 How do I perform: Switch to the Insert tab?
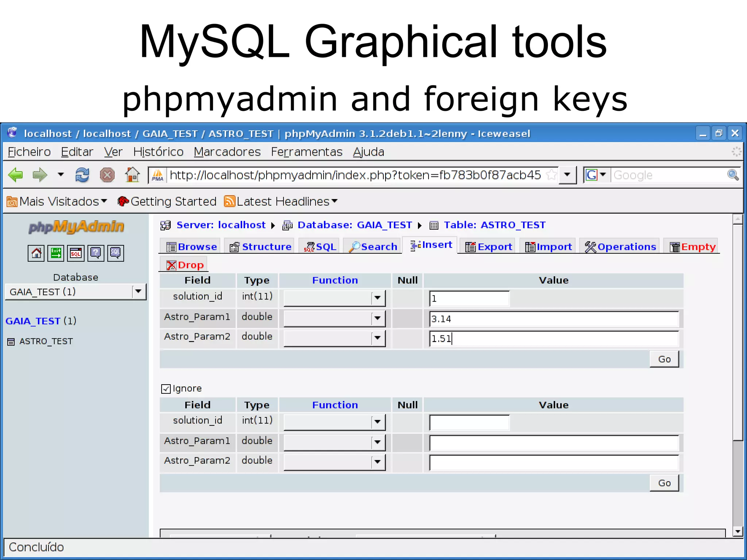(430, 245)
